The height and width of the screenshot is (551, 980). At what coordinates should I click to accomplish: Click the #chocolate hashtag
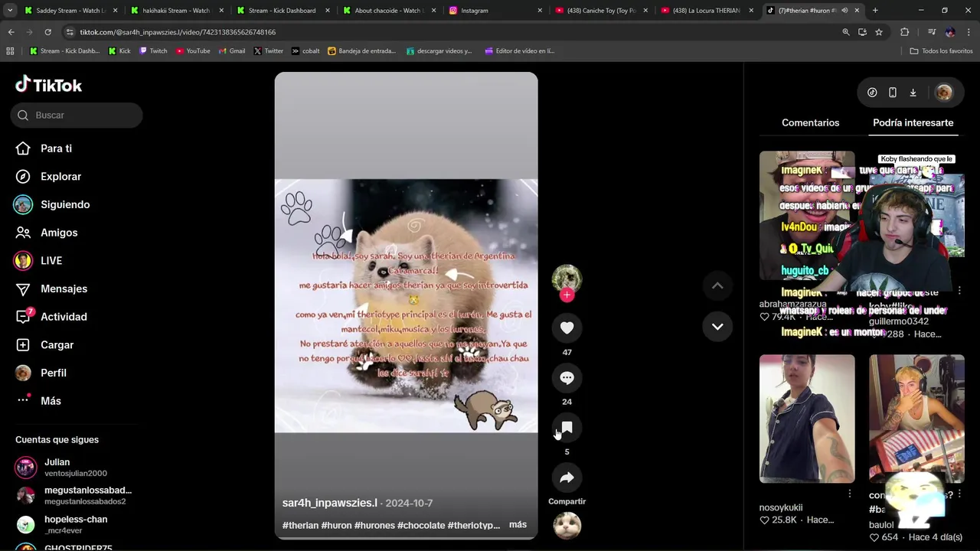coord(421,526)
